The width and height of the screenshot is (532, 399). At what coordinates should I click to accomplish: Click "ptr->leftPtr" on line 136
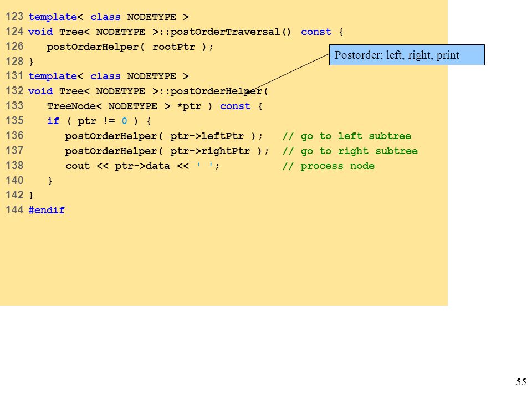point(207,136)
